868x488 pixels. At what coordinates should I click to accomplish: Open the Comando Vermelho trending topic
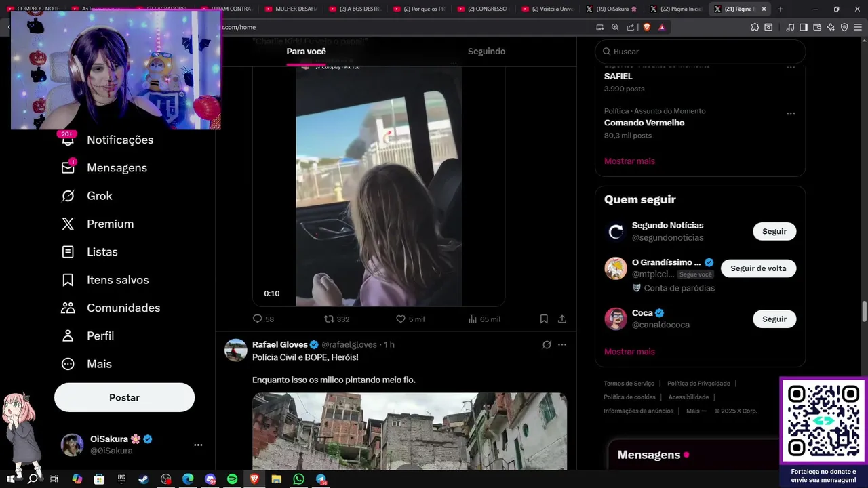644,123
